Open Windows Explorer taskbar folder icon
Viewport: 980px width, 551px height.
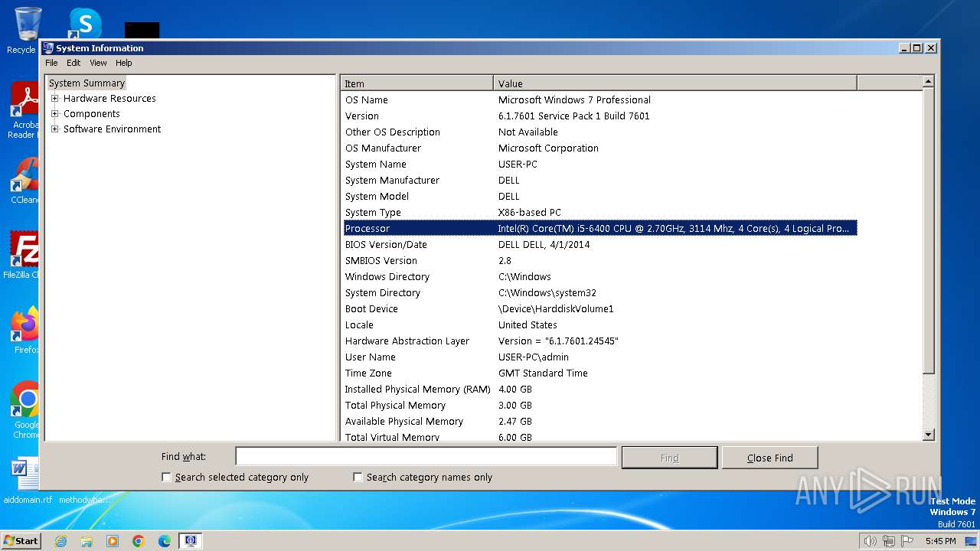pyautogui.click(x=87, y=541)
